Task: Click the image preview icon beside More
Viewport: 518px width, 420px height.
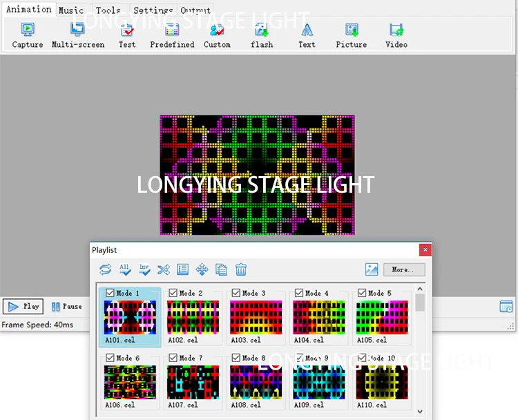Action: click(x=372, y=269)
